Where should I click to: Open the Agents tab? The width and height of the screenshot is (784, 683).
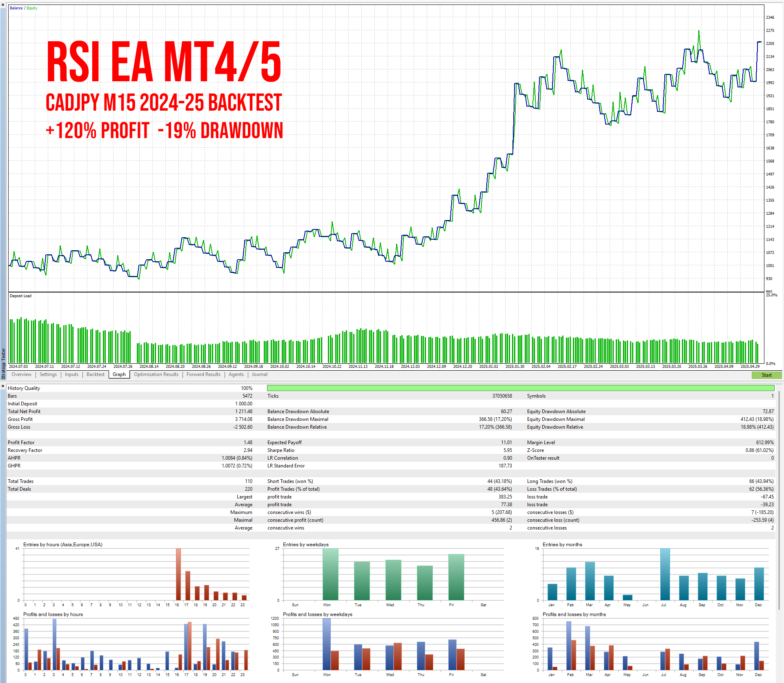click(236, 374)
